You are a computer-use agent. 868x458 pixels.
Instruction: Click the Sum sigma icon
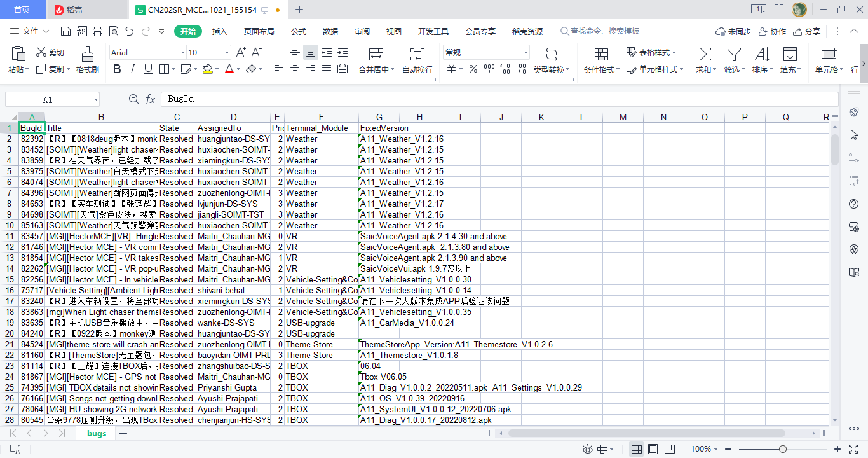705,54
